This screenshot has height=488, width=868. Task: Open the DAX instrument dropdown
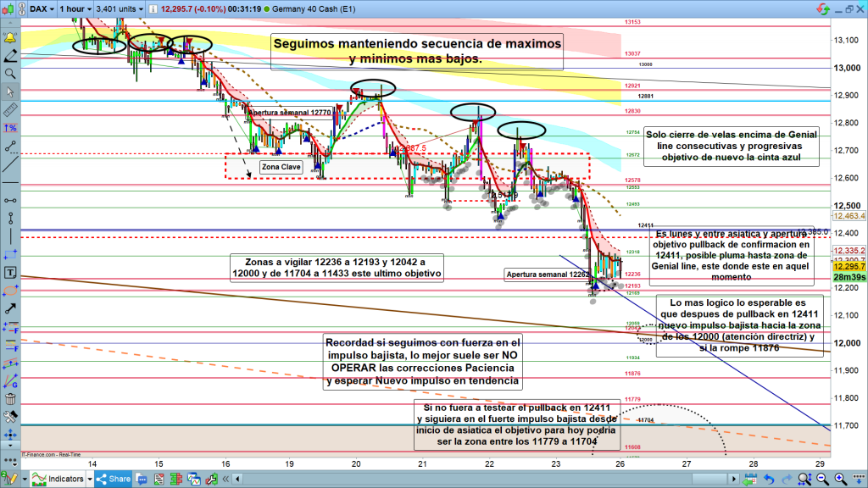42,8
